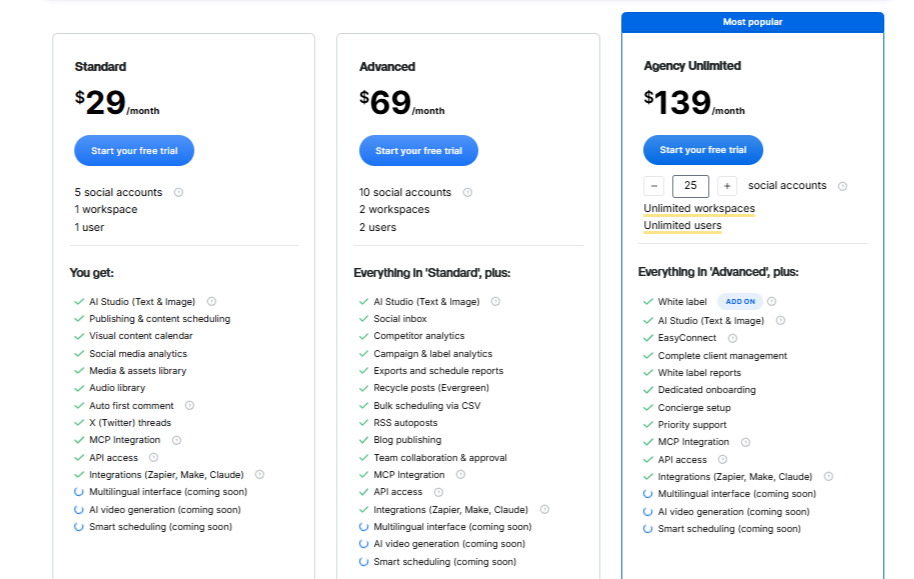914x579 pixels.
Task: Click the Most popular banner
Action: coord(752,22)
